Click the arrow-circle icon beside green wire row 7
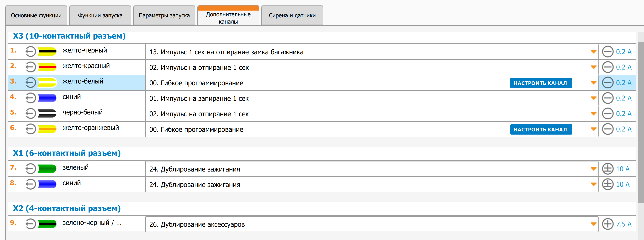 (30, 169)
